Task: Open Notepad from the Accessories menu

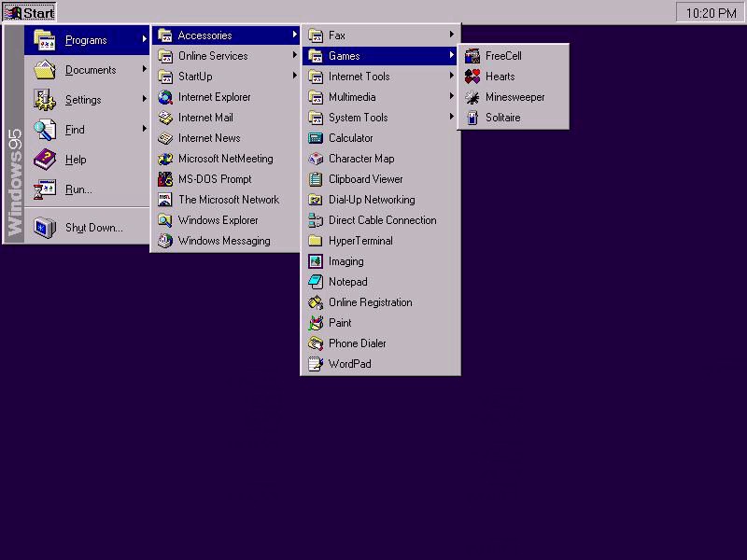Action: [x=347, y=282]
